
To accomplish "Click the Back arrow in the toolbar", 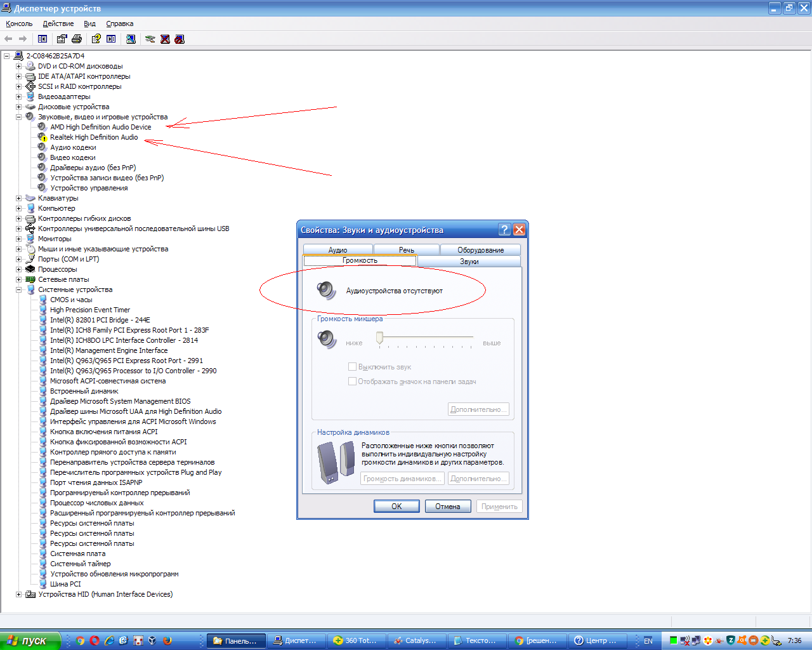I will [8, 39].
